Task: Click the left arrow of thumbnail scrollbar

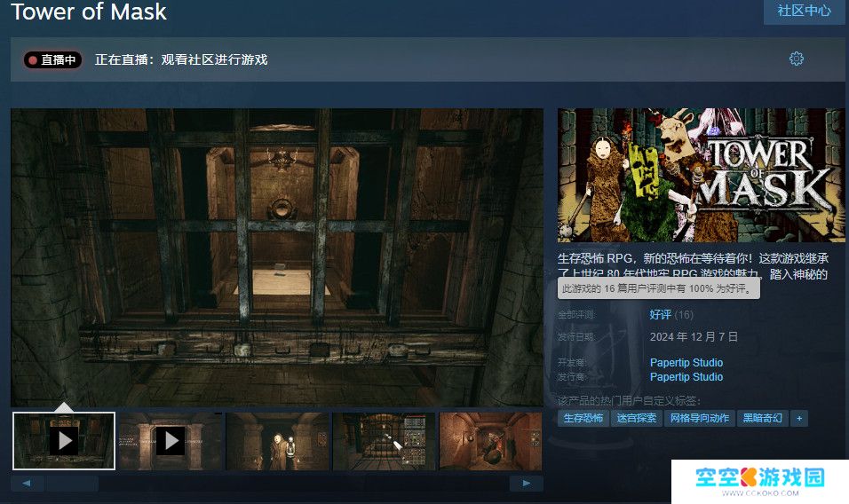Action: (27, 483)
